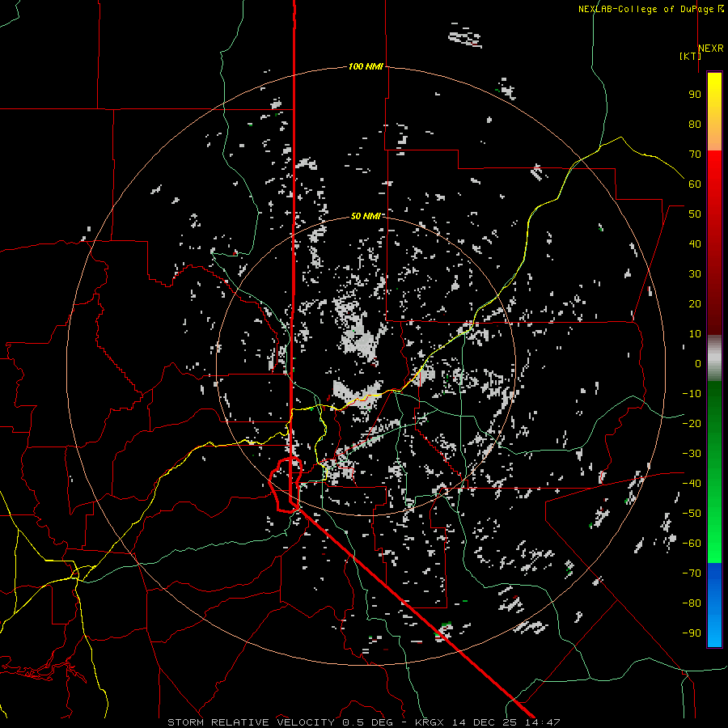Click the -10 value on velocity scale

(692, 394)
